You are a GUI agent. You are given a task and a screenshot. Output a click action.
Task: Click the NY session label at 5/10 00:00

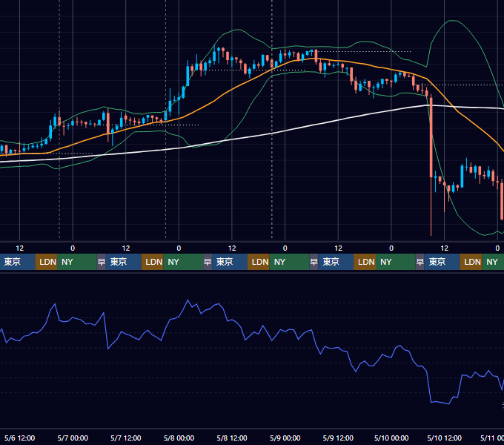396,262
